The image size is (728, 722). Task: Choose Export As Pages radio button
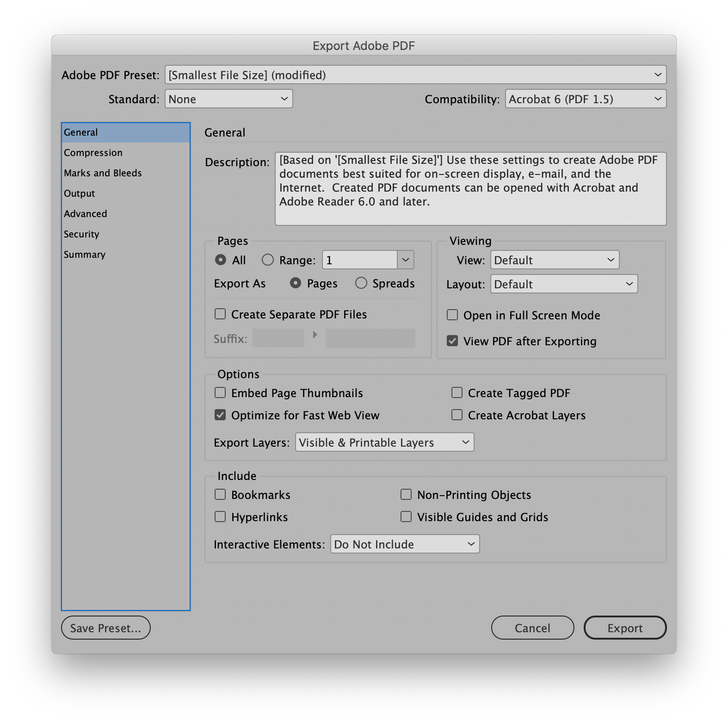[296, 283]
